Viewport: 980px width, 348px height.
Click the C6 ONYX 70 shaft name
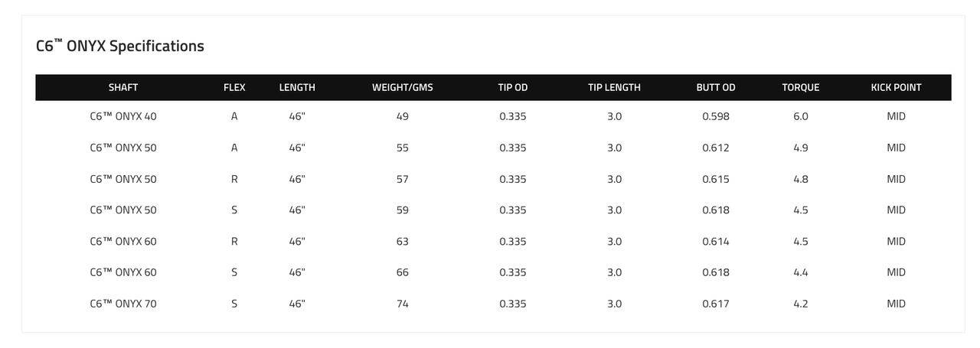[123, 304]
